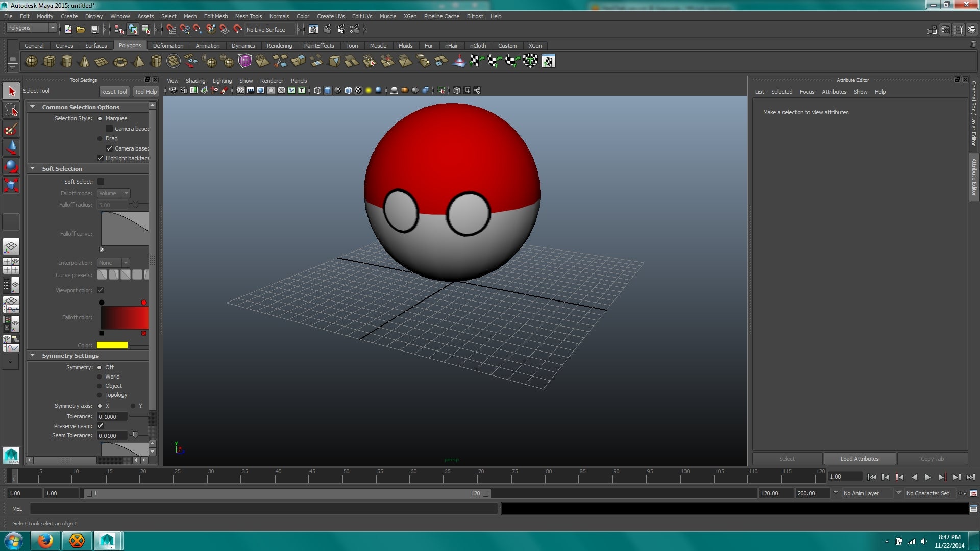The width and height of the screenshot is (980, 551).
Task: Set Symmetry to World
Action: pos(100,377)
